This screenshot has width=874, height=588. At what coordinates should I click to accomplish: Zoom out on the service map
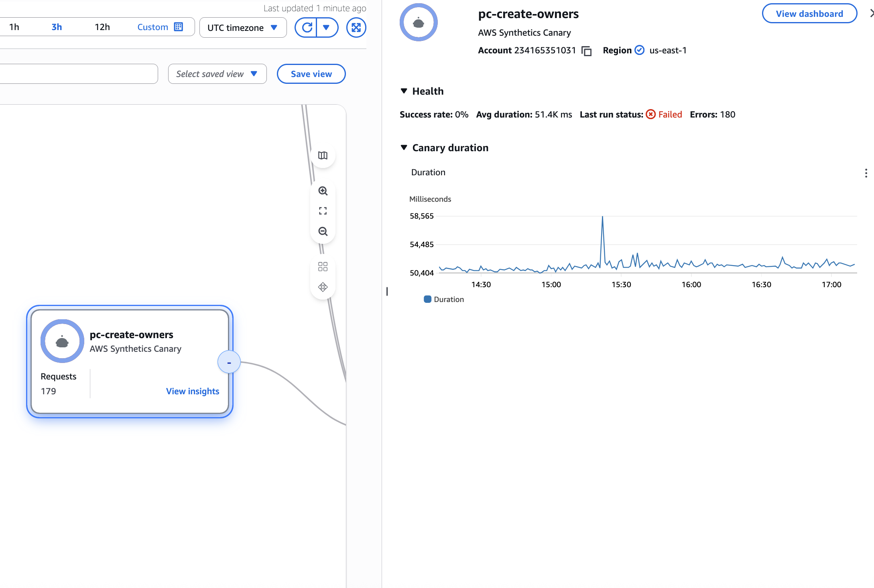(323, 231)
